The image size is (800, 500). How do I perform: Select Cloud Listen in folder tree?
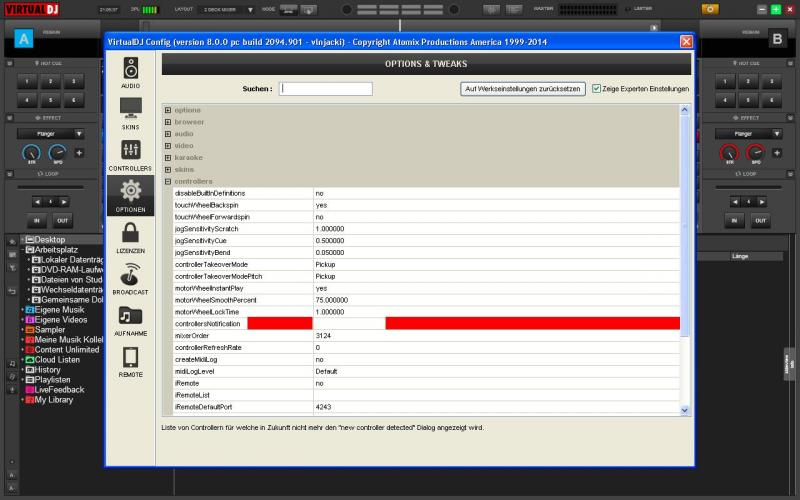coord(58,360)
